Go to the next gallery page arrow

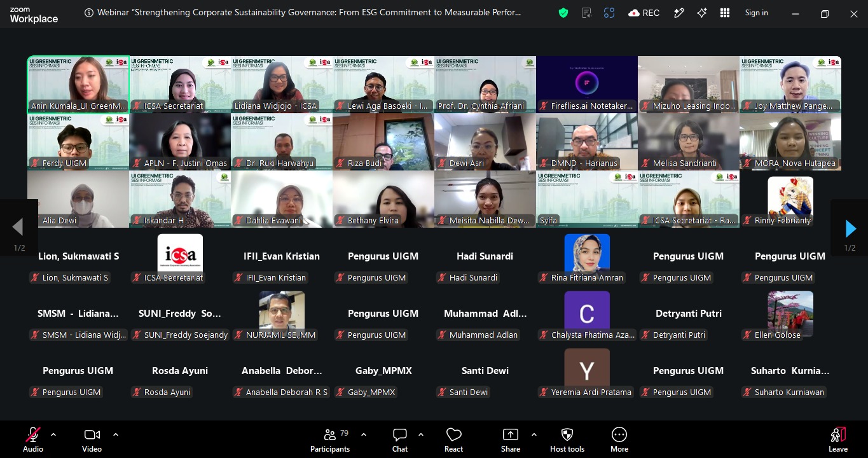point(850,228)
